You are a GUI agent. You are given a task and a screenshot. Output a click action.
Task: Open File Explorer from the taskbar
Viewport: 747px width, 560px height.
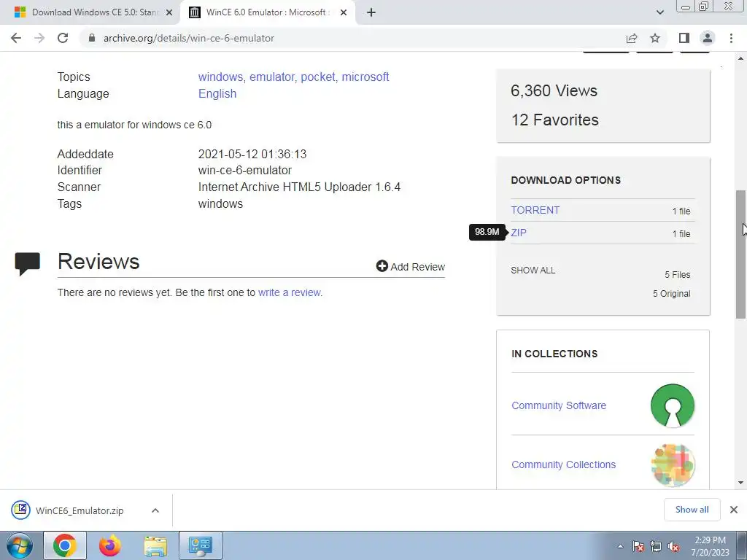(155, 545)
